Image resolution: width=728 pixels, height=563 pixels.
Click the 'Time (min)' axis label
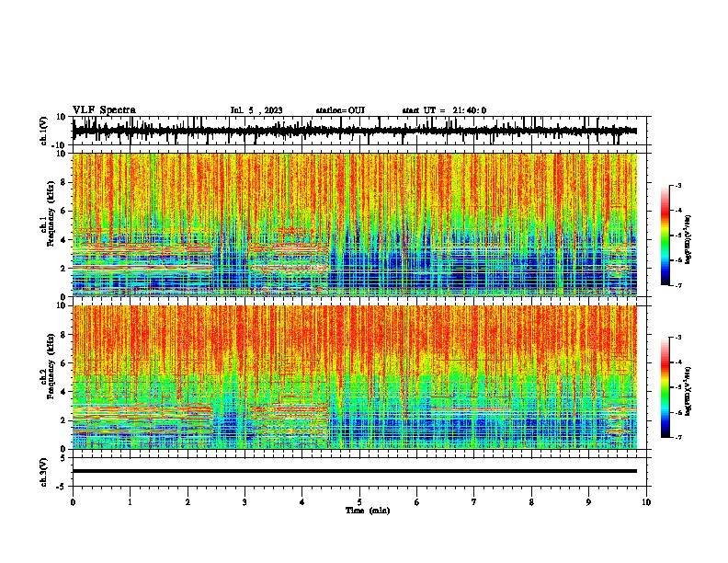click(x=368, y=511)
